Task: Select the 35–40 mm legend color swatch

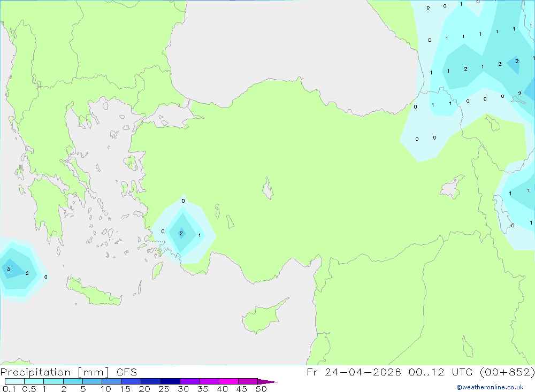Action: coord(209,381)
